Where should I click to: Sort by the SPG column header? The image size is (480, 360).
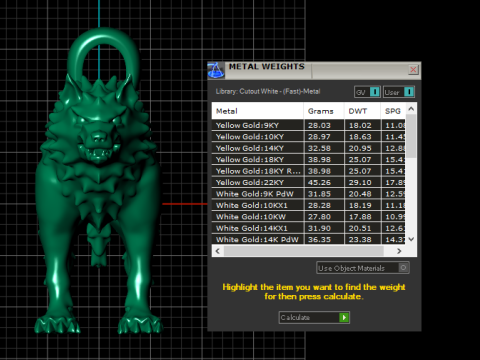point(393,111)
